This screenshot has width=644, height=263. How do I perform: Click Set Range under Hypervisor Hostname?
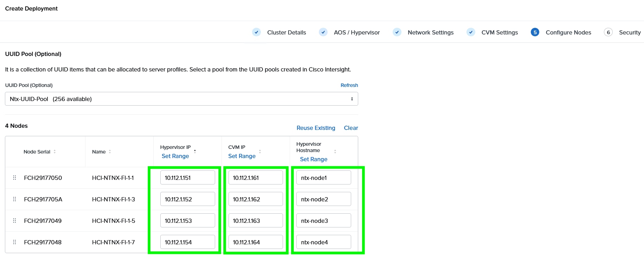click(x=314, y=159)
